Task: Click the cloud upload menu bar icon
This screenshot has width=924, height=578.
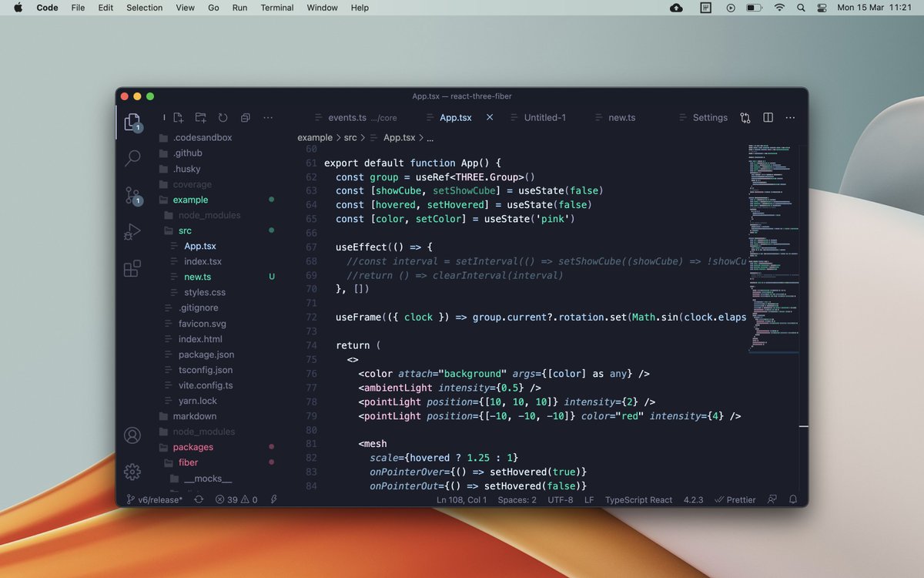Action: coord(676,8)
